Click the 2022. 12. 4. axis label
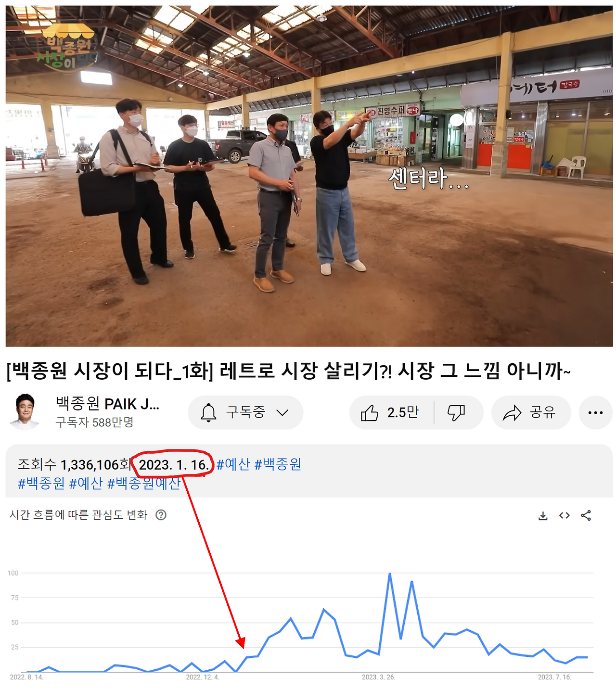 [203, 677]
